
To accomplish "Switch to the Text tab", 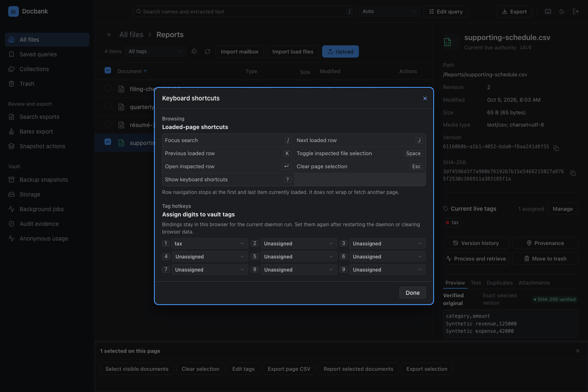I will 476,283.
